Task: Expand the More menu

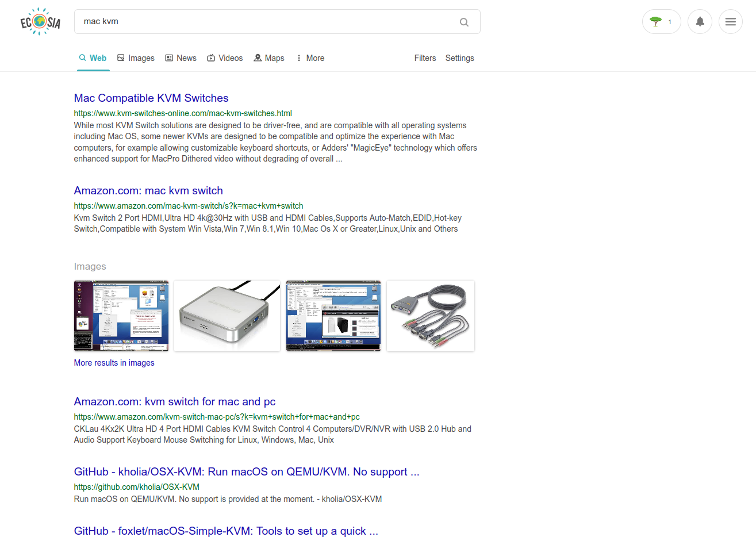Action: pos(310,58)
